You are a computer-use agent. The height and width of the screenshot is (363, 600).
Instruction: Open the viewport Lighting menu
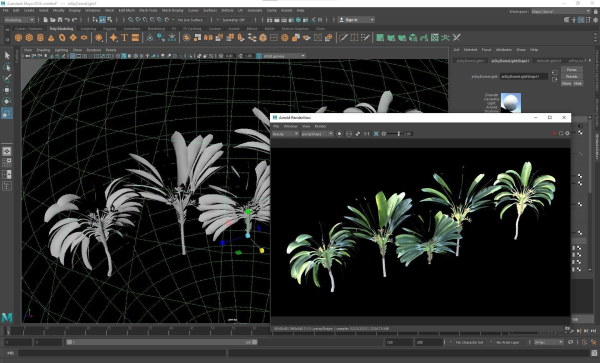[61, 50]
